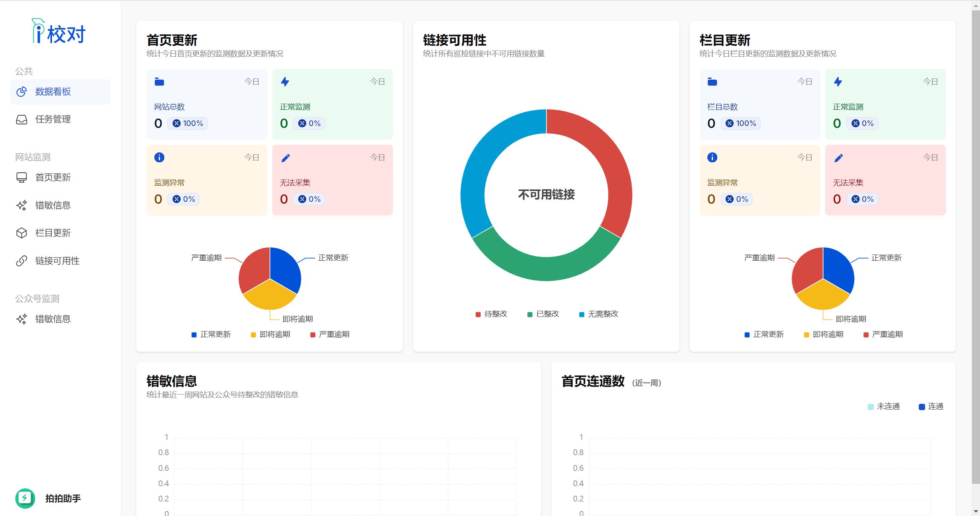Click the 首页连通数 panel heading
The width and height of the screenshot is (980, 516).
pos(593,381)
